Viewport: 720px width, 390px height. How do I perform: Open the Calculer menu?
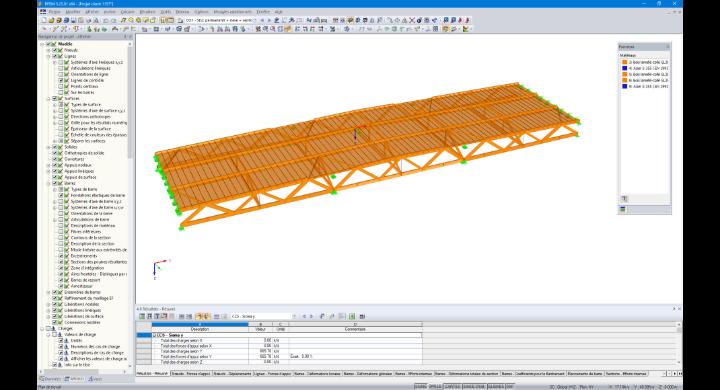pos(127,11)
